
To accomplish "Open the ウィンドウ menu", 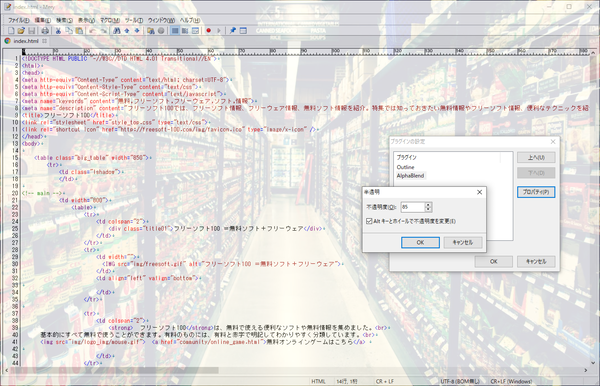I will (161, 20).
